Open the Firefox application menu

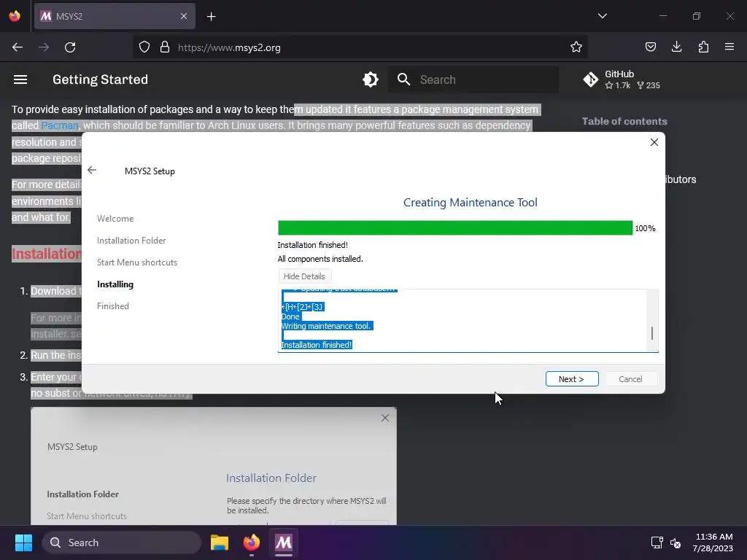coord(729,47)
